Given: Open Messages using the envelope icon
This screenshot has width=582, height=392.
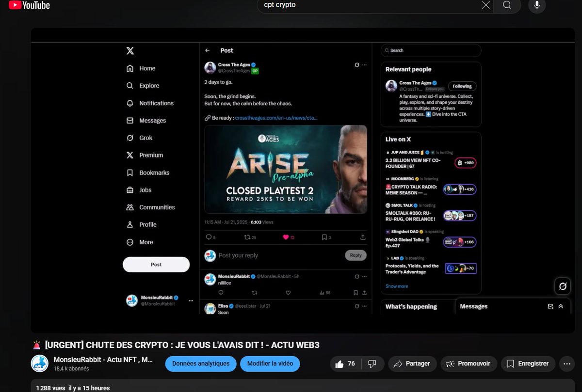Looking at the screenshot, I should pyautogui.click(x=129, y=120).
